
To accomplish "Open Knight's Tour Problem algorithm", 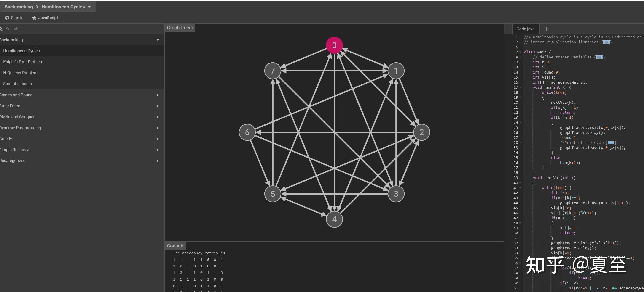I will (x=23, y=62).
